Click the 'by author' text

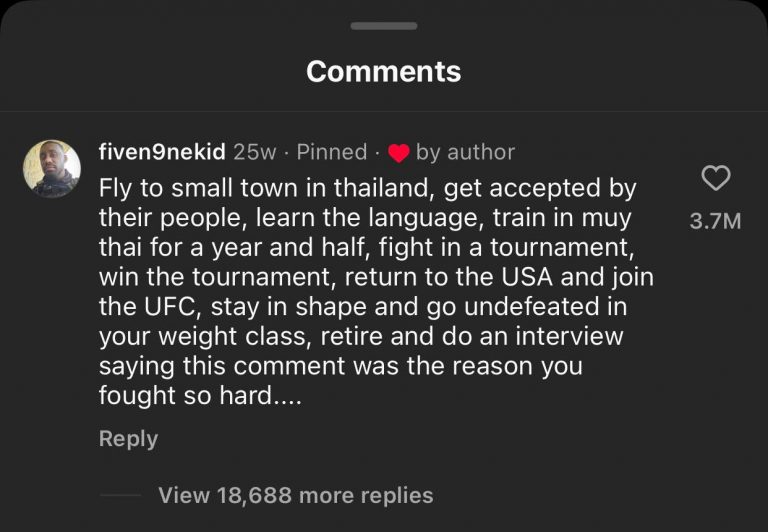(465, 152)
